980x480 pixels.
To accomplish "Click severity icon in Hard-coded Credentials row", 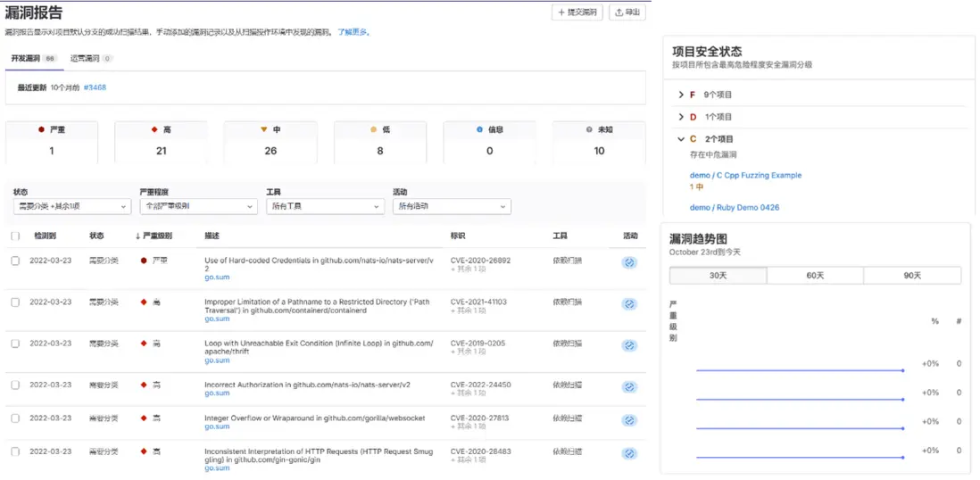I will pyautogui.click(x=145, y=260).
